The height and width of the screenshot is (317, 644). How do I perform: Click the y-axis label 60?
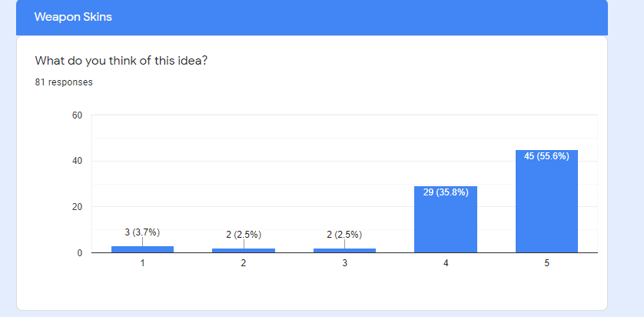pos(78,115)
